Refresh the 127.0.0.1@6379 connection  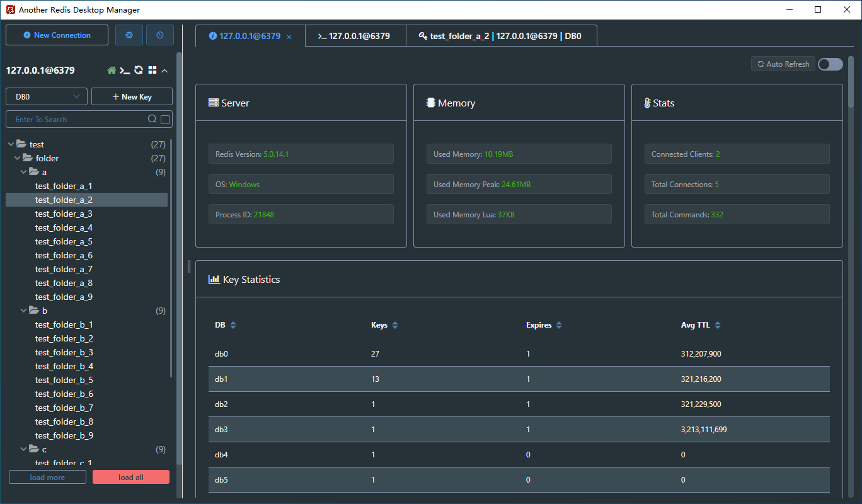pos(139,71)
